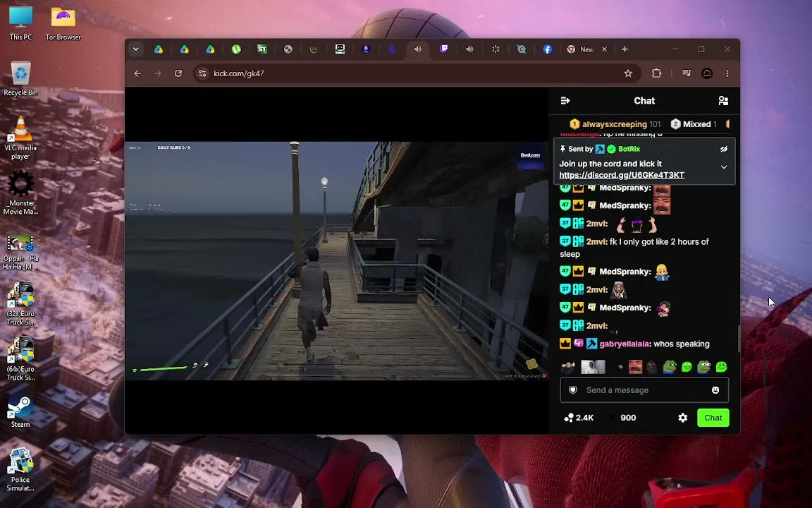
Task: Open the chat users list icon
Action: 723,101
